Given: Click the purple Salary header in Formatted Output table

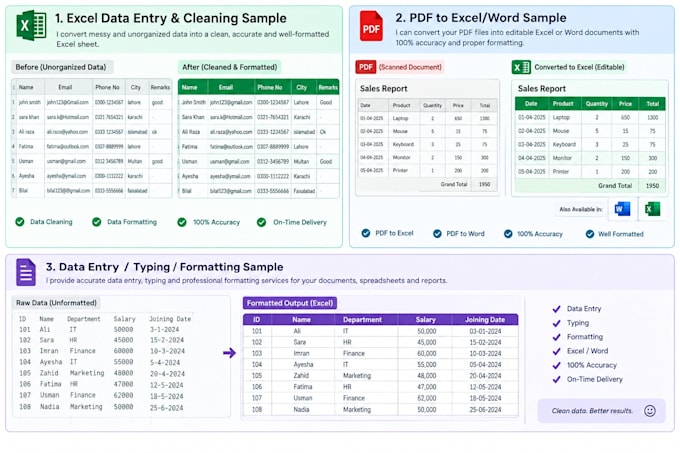Looking at the screenshot, I should [425, 319].
